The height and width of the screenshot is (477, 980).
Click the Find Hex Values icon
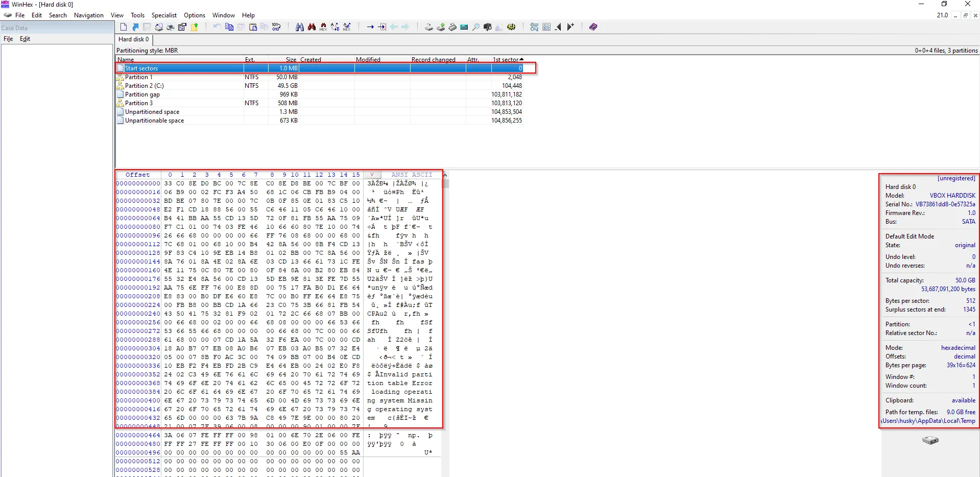[x=323, y=27]
